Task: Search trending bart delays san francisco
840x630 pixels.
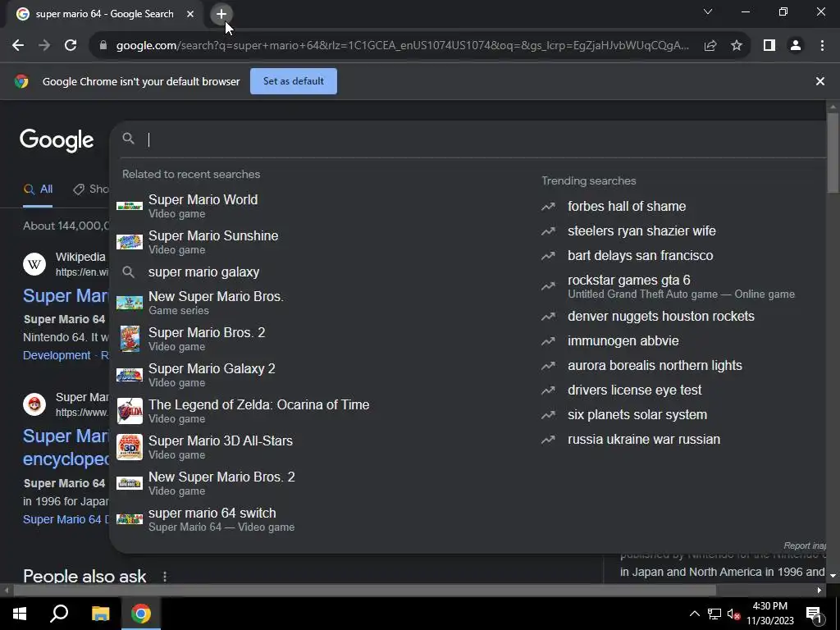Action: pos(640,256)
